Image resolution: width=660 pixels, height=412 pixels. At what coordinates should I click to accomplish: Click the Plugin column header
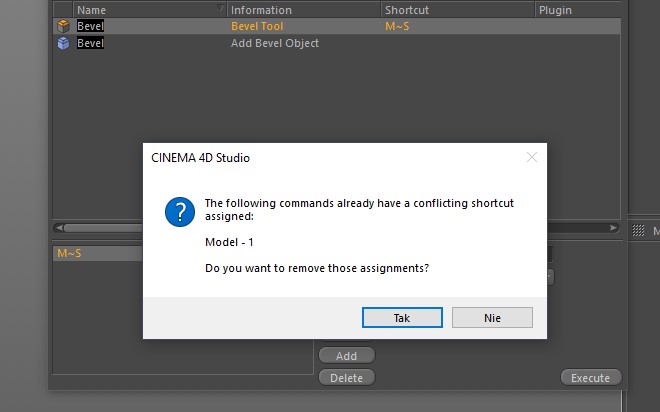pyautogui.click(x=578, y=10)
